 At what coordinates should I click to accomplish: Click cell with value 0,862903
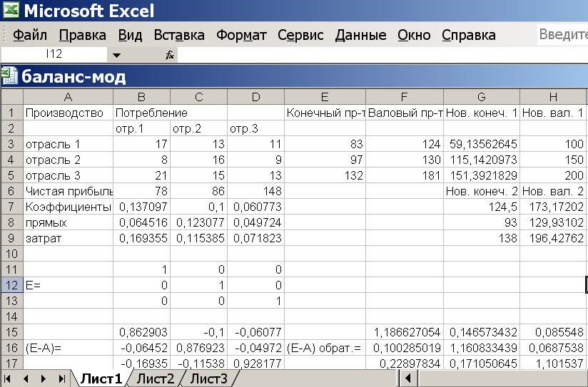click(x=141, y=332)
